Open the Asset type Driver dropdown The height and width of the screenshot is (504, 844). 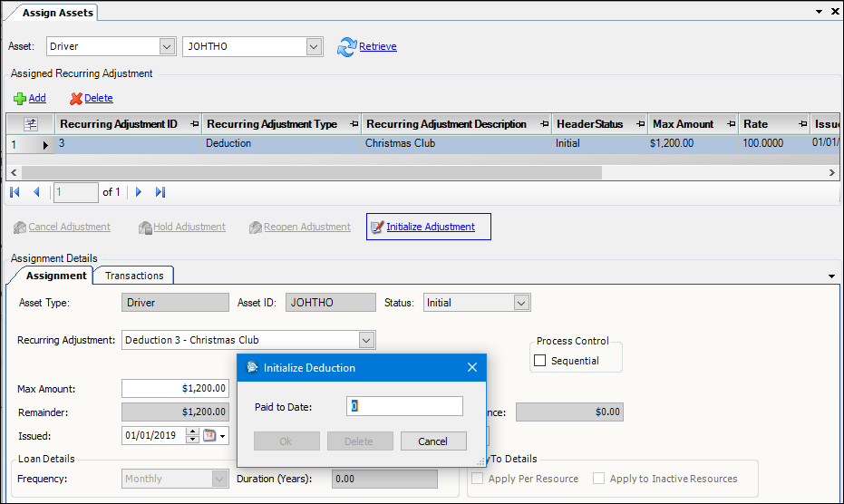click(167, 46)
